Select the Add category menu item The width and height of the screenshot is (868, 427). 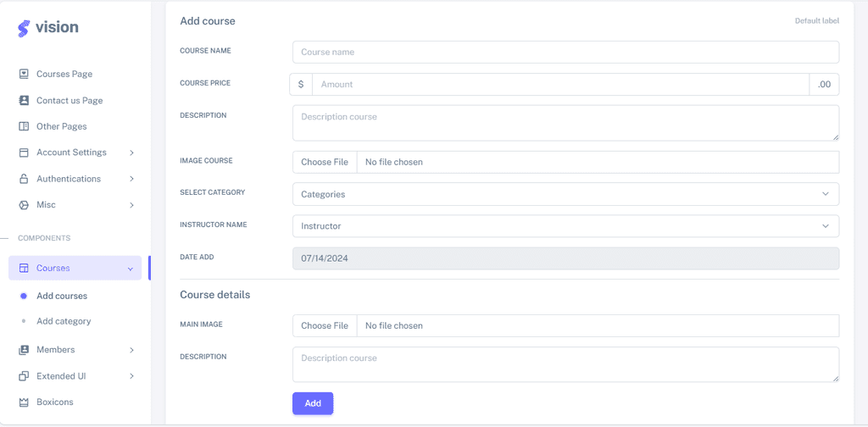64,321
